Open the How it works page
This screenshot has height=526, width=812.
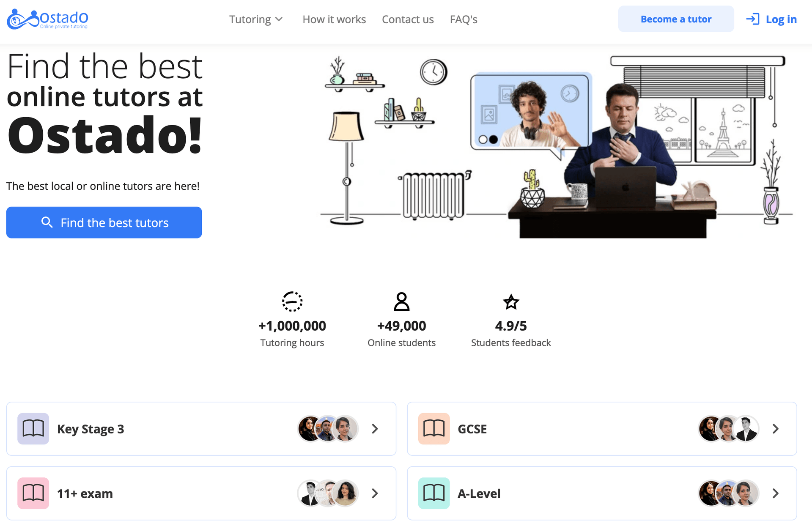point(334,19)
